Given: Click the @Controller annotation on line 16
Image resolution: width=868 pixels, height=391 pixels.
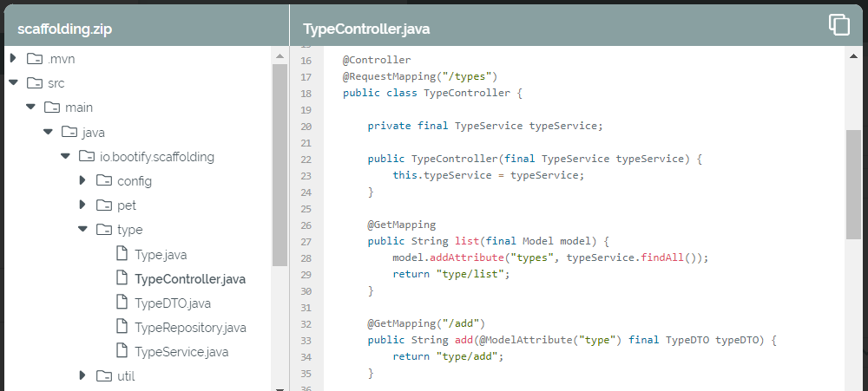Looking at the screenshot, I should point(377,60).
